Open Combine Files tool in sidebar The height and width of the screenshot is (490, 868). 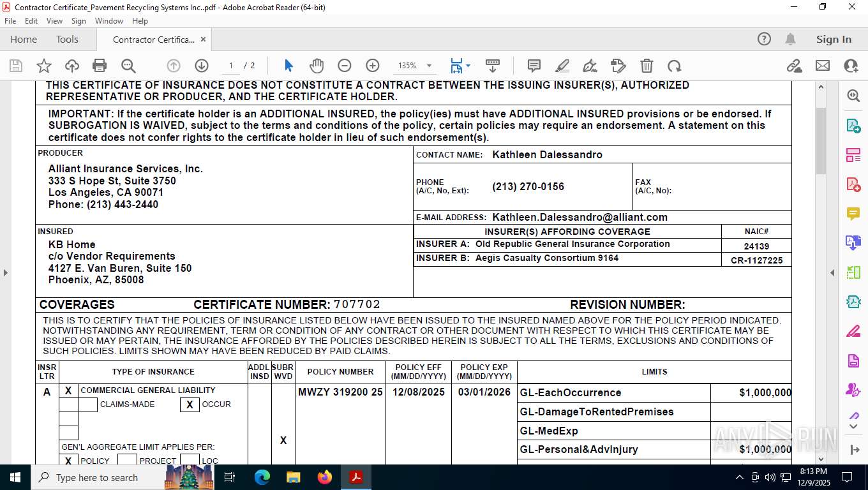[853, 243]
